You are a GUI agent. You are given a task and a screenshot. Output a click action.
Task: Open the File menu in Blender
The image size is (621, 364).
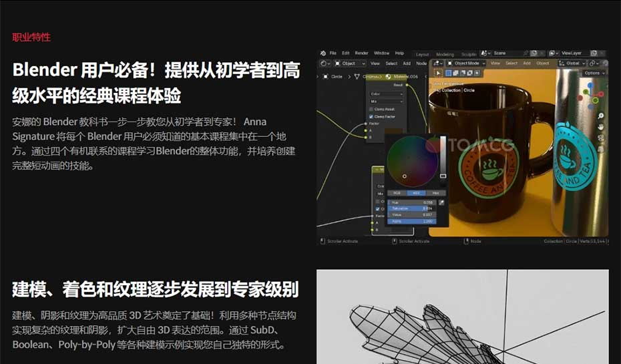point(333,53)
